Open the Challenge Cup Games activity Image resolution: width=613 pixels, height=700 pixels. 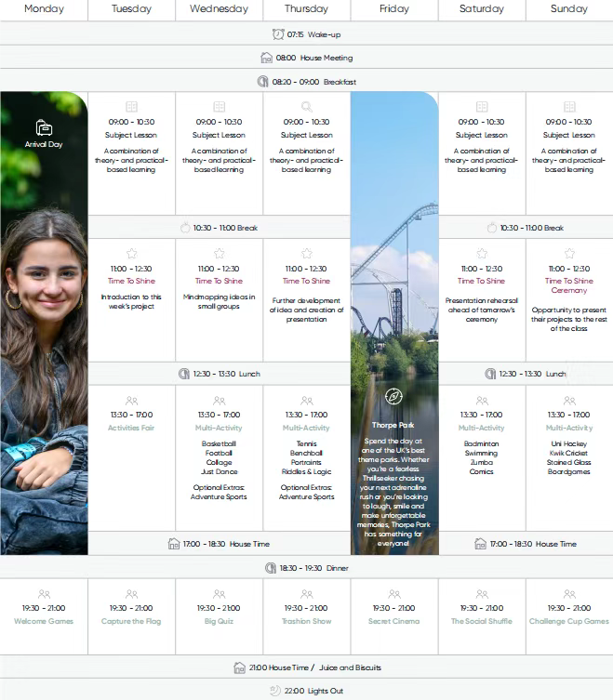point(569,621)
